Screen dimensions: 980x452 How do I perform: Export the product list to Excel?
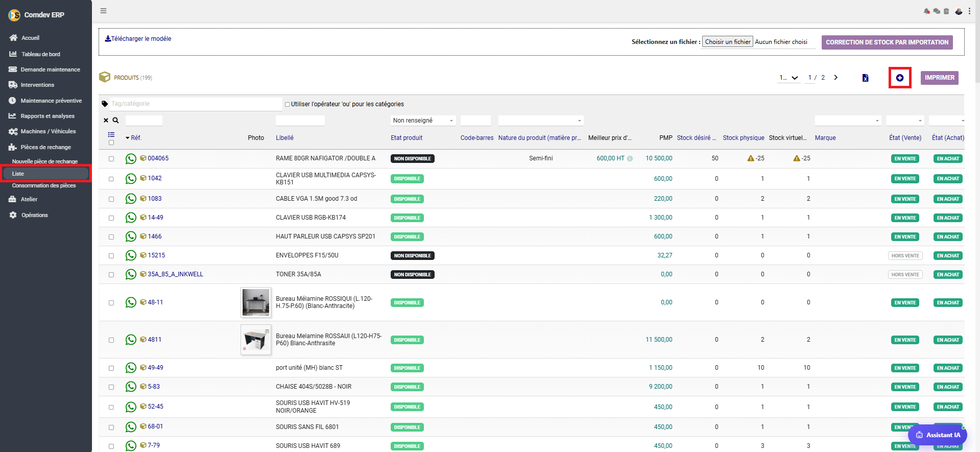click(x=865, y=78)
